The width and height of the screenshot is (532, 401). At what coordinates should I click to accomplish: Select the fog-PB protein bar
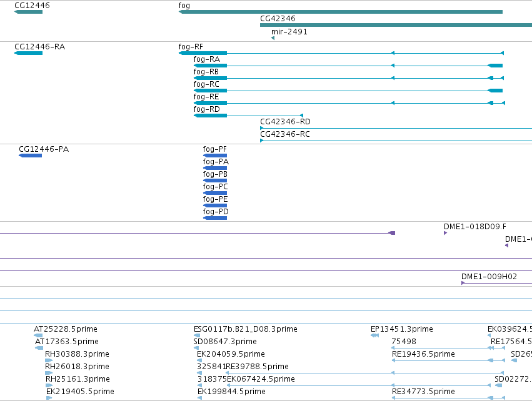coord(215,181)
